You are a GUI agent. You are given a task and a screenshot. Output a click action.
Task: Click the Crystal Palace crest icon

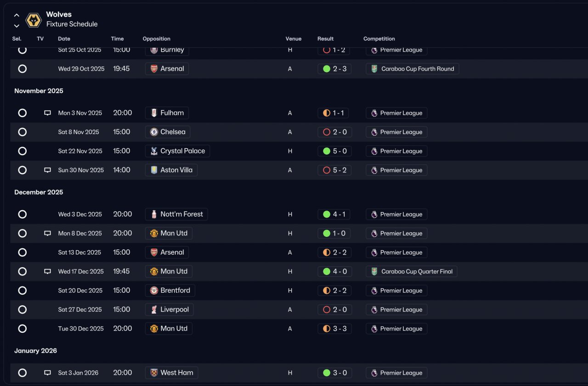coord(154,151)
